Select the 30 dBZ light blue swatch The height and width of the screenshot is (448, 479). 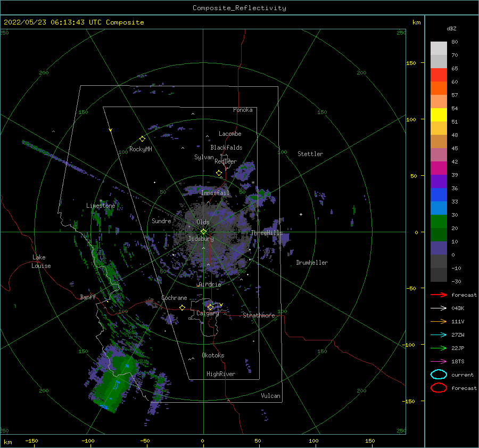point(439,208)
